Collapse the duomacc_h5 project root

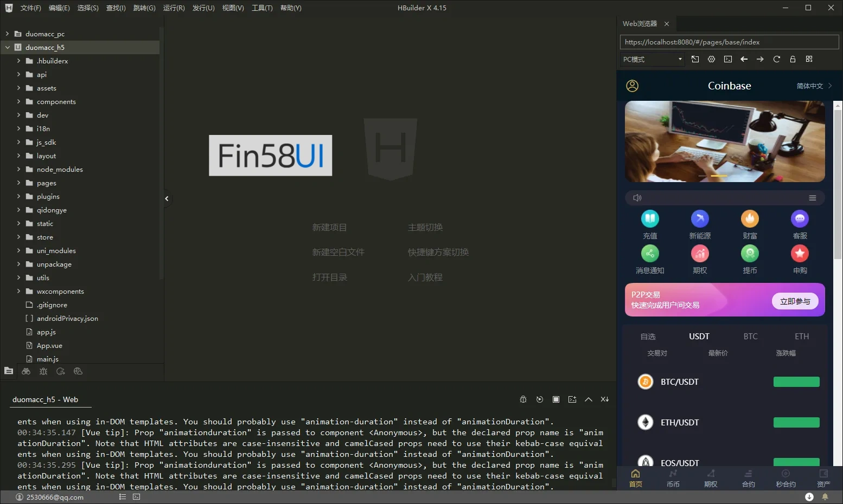coord(8,48)
